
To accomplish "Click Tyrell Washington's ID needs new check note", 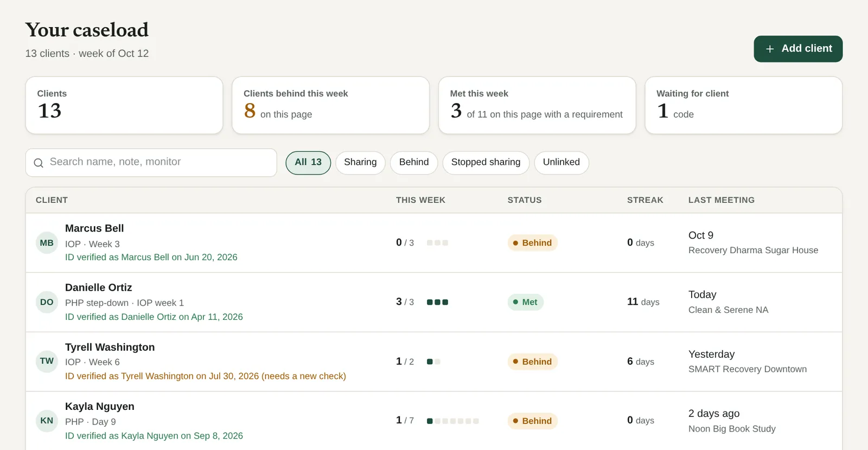I will pyautogui.click(x=206, y=376).
